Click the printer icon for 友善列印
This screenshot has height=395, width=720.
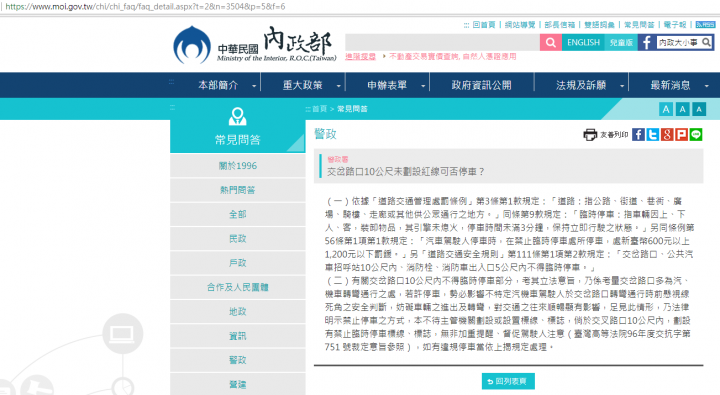pos(590,135)
